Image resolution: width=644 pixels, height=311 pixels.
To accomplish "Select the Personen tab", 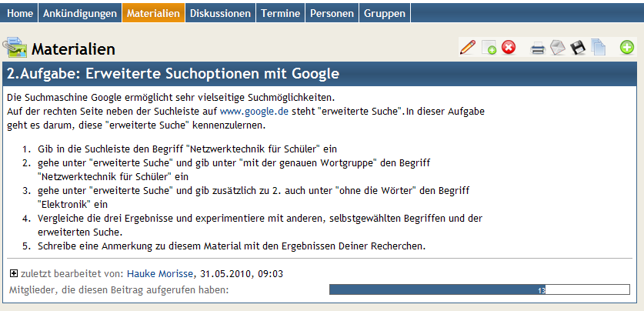I will (333, 13).
